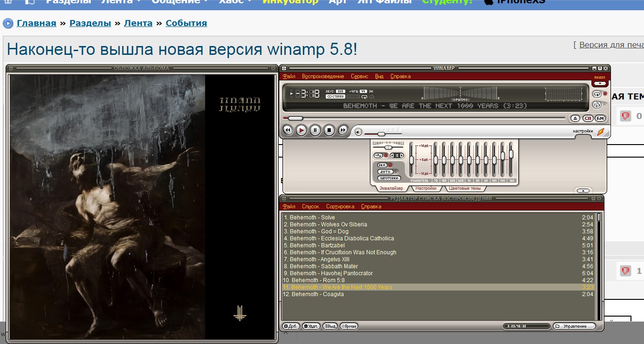
Task: Expand the ВИДЕО dropdown arrow
Action: click(x=600, y=83)
